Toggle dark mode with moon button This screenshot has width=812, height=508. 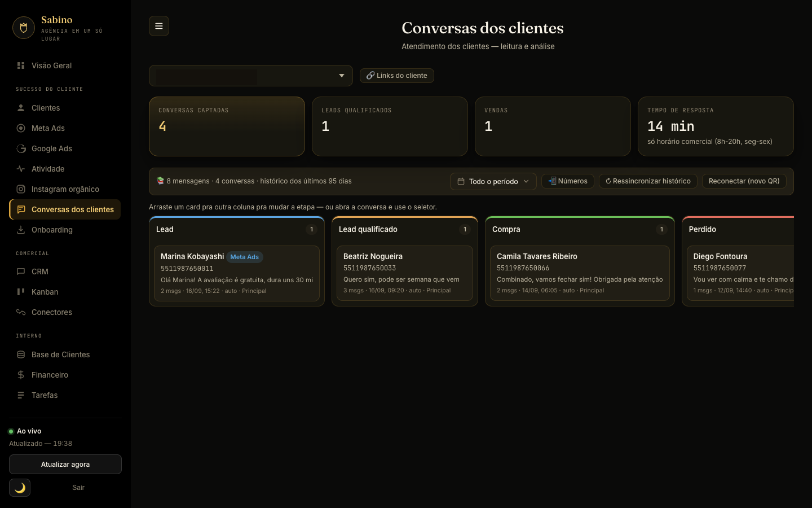pyautogui.click(x=20, y=488)
